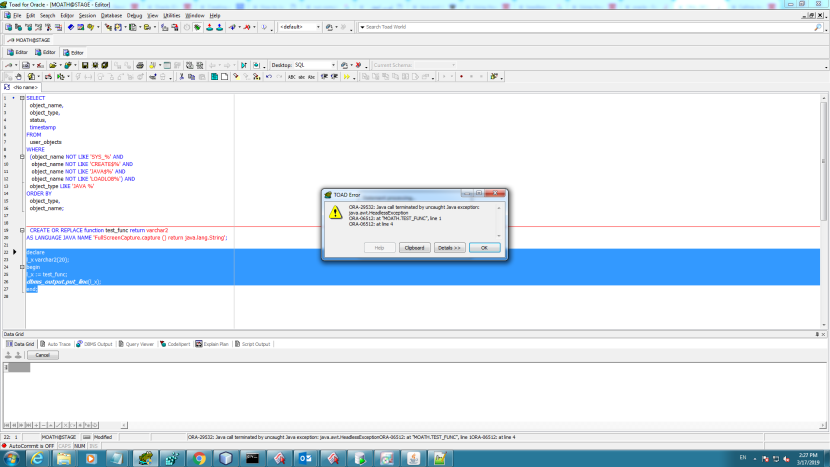Toggle the AutoCommit is OFF status indicator
The height and width of the screenshot is (467, 830).
(x=30, y=445)
